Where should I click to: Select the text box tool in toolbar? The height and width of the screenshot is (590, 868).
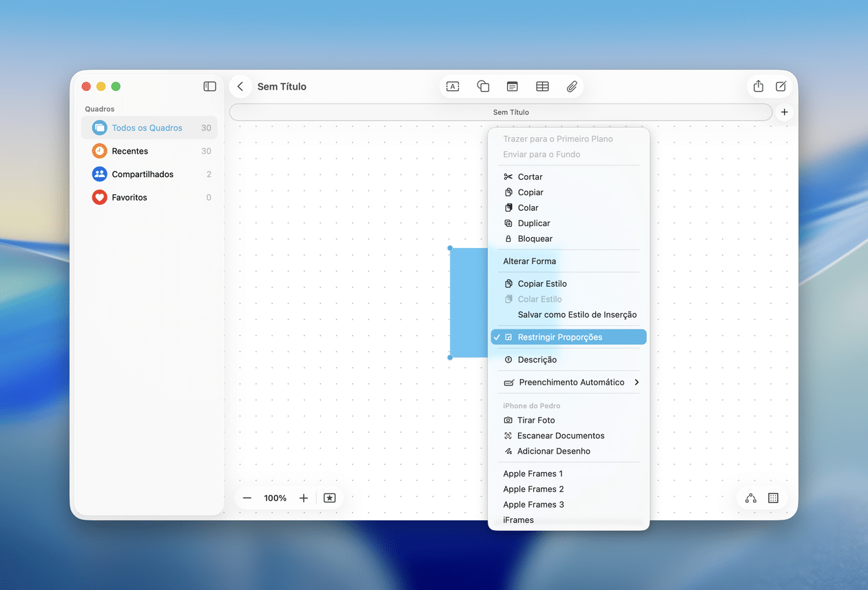453,87
